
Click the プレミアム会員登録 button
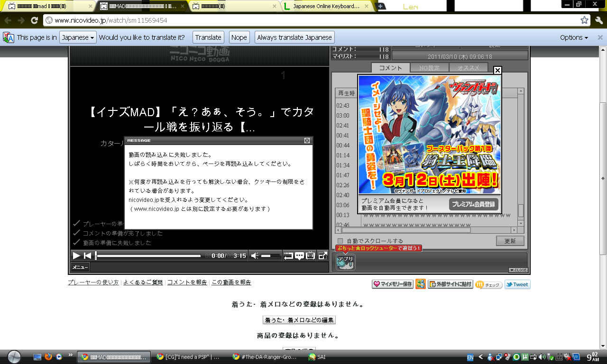pos(473,204)
